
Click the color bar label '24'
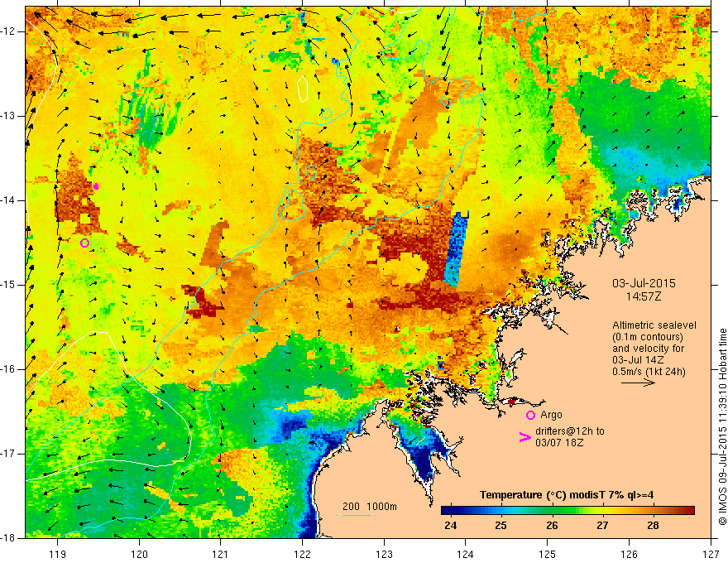coord(450,526)
